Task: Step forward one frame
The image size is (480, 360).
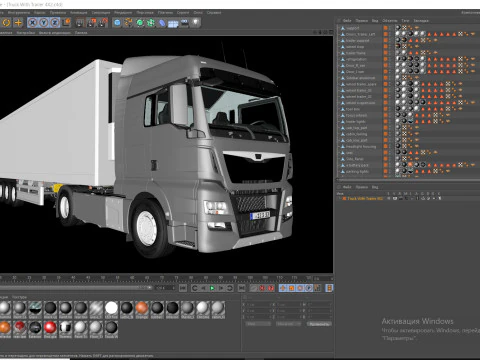Action: click(x=221, y=288)
